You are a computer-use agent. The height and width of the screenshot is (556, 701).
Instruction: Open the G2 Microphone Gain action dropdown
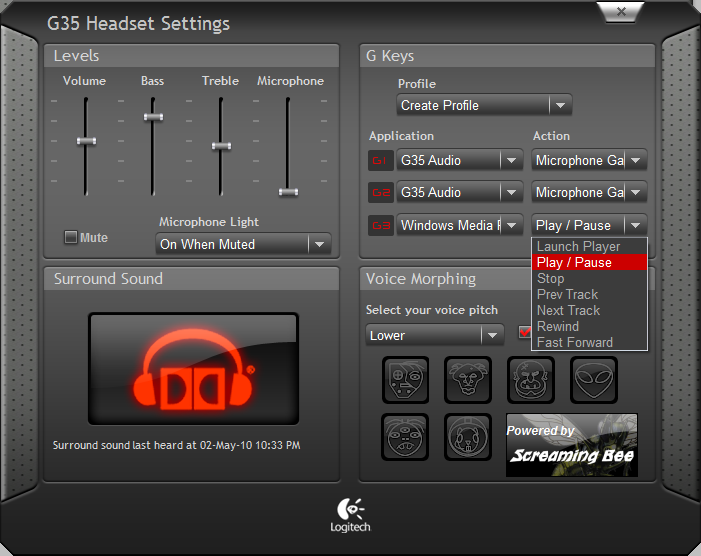pyautogui.click(x=589, y=193)
